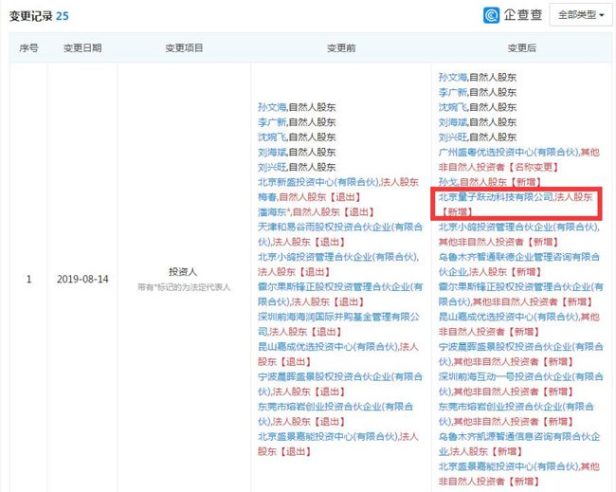Viewport: 616px width, 492px height.
Task: Open 刘兴旺 link in 变更前 column
Action: tap(272, 167)
